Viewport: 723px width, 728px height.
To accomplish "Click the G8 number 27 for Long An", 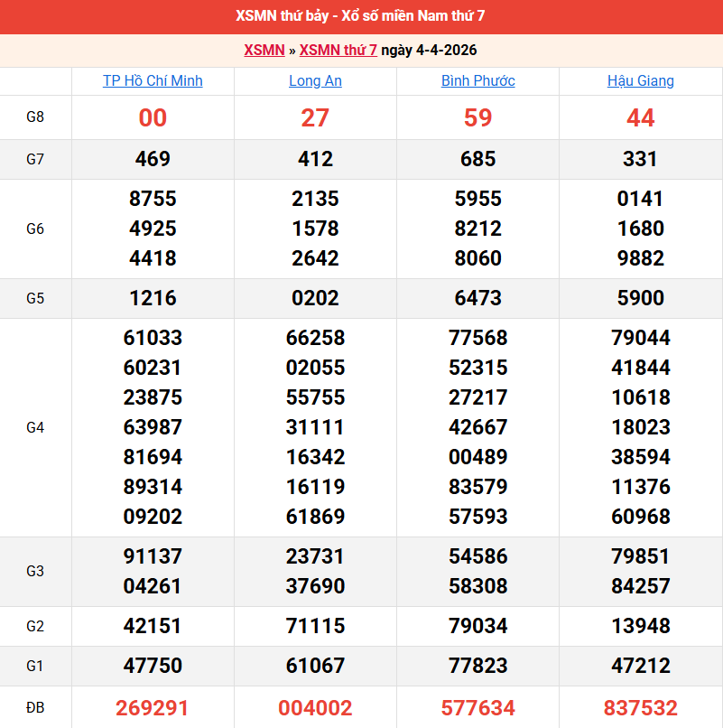I will coord(315,117).
